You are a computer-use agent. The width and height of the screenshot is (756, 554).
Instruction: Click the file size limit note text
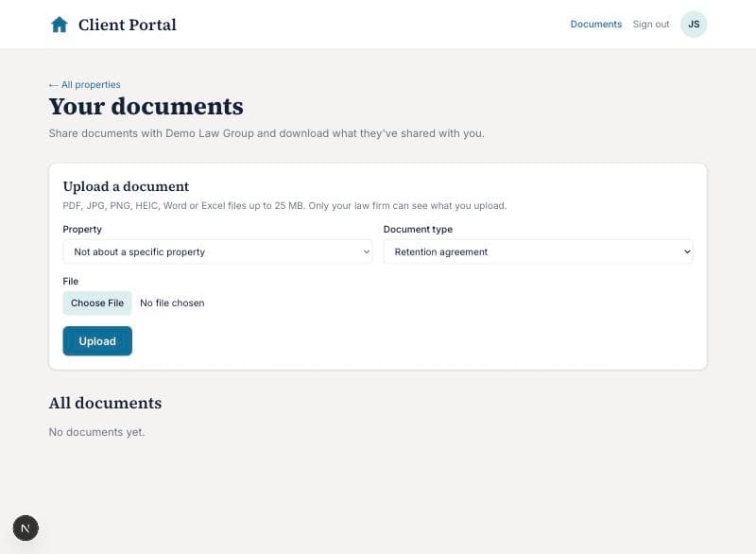click(x=285, y=206)
